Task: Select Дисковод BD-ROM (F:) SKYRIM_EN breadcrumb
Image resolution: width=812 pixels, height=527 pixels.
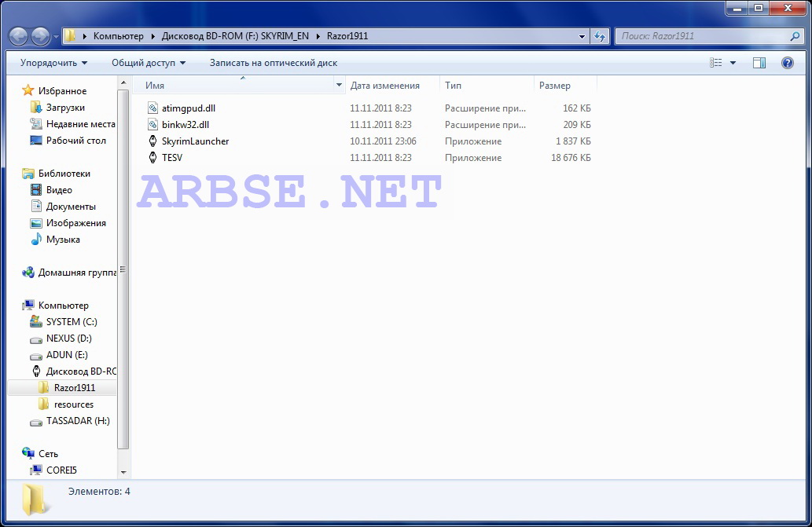Action: (x=235, y=36)
